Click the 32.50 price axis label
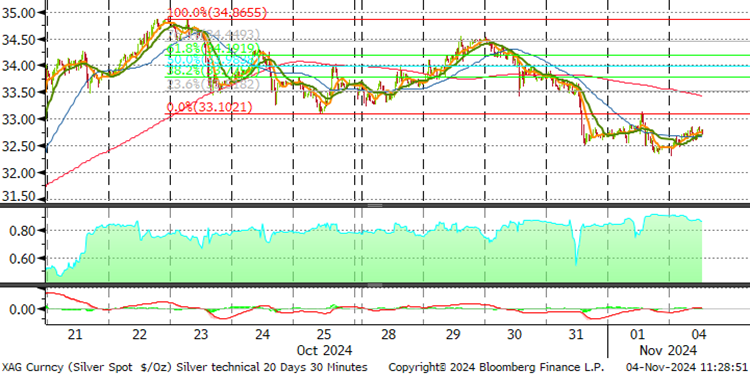This screenshot has height=375, width=750. point(19,145)
